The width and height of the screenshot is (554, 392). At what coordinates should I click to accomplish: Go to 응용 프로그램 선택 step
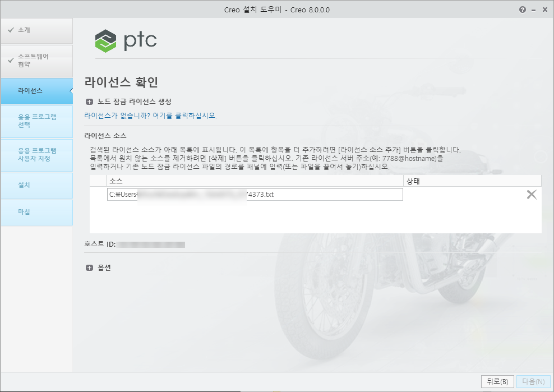[x=37, y=121]
